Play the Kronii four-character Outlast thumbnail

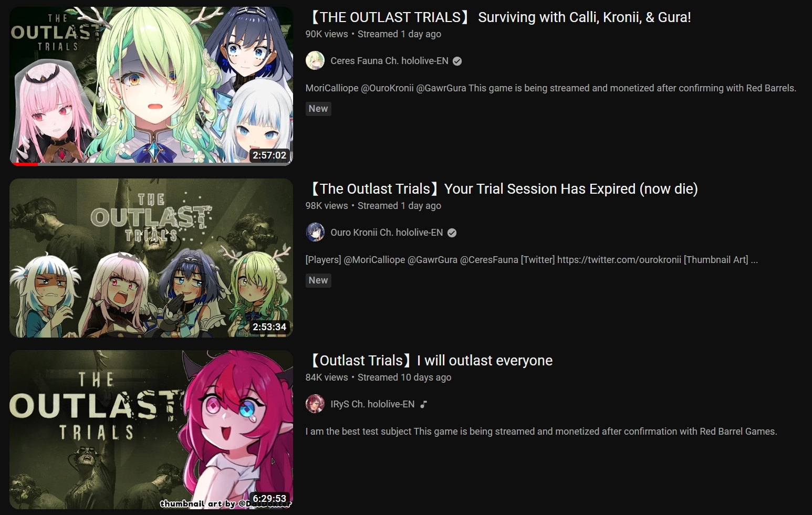(x=151, y=258)
